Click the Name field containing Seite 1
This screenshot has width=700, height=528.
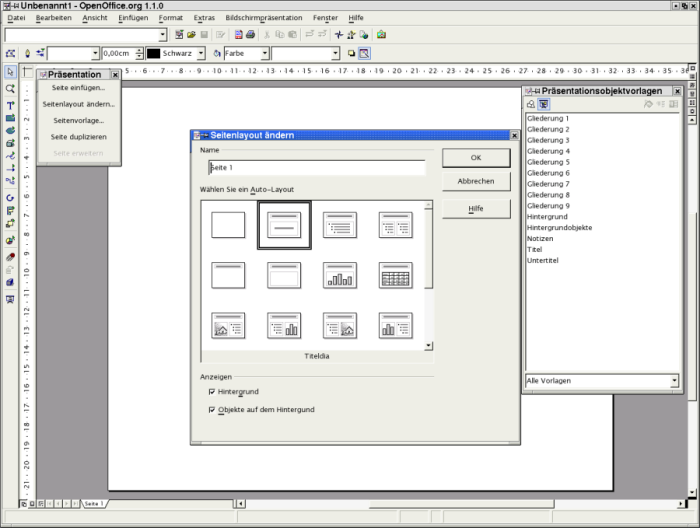click(316, 167)
